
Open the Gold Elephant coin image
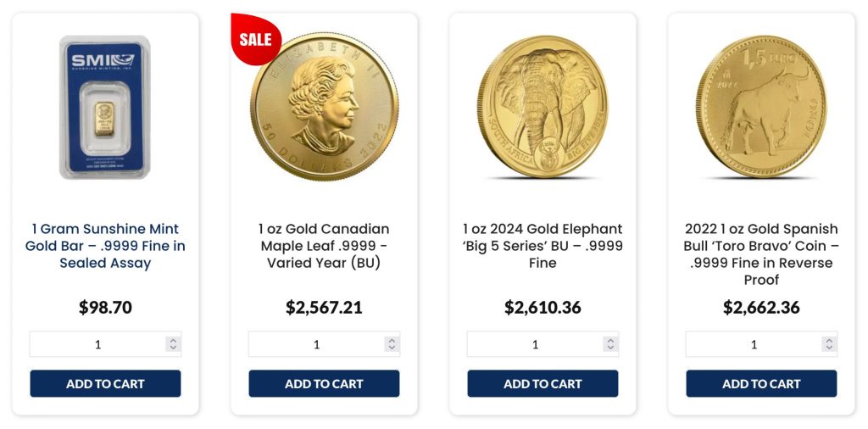pyautogui.click(x=542, y=108)
